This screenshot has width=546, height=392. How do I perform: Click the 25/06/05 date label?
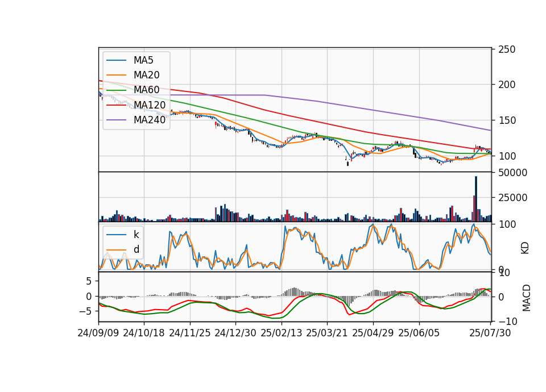pos(419,333)
